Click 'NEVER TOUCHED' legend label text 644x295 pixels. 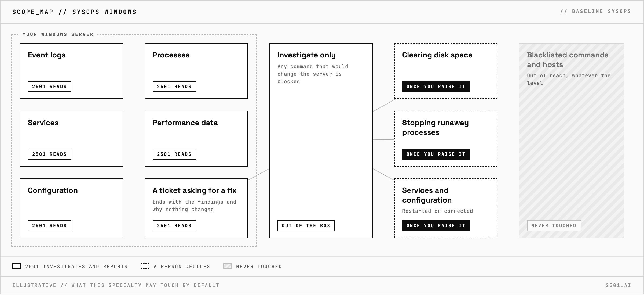click(x=259, y=267)
